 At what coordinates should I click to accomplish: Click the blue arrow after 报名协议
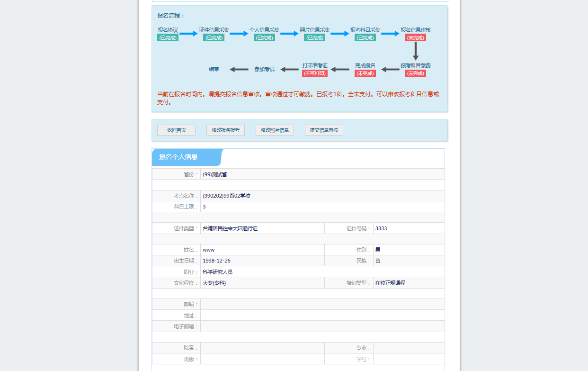[x=188, y=34]
